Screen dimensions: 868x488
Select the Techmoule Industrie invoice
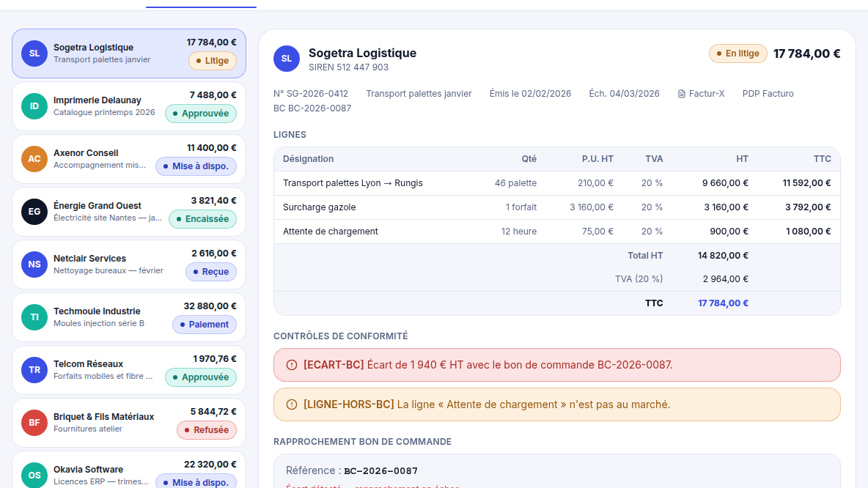(x=129, y=317)
